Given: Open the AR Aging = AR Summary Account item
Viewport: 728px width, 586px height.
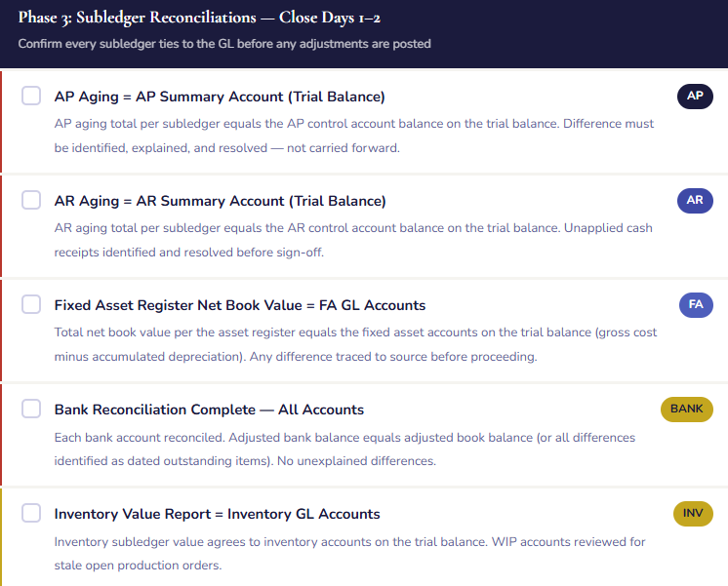Looking at the screenshot, I should tap(220, 201).
